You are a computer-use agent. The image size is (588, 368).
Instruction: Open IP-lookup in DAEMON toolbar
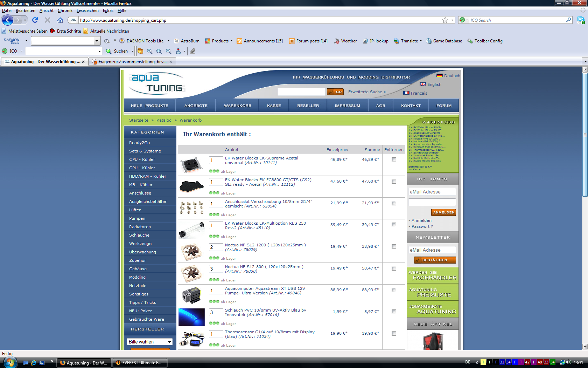pos(376,41)
